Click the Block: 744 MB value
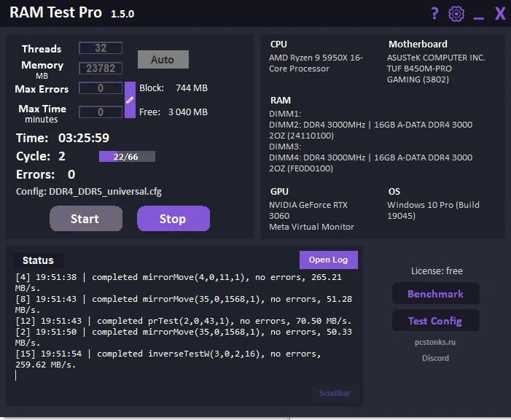Screen dimensions: 511x420 tap(173, 88)
